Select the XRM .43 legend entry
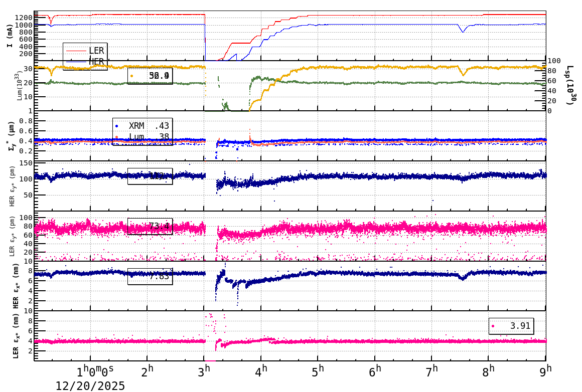Image resolution: width=582 pixels, height=392 pixels. pyautogui.click(x=142, y=126)
